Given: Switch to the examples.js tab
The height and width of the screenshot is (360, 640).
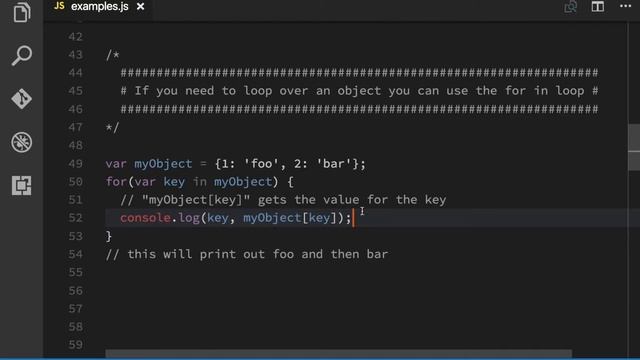Looking at the screenshot, I should (99, 7).
